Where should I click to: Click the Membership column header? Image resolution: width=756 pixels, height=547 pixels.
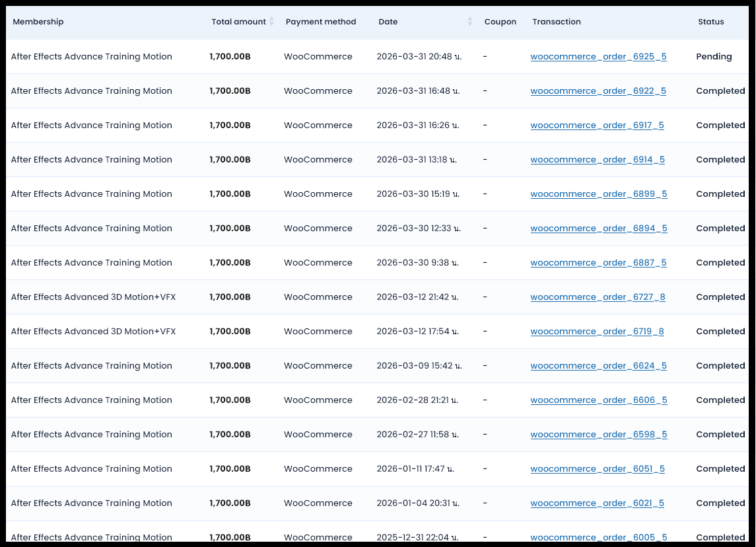tap(38, 22)
